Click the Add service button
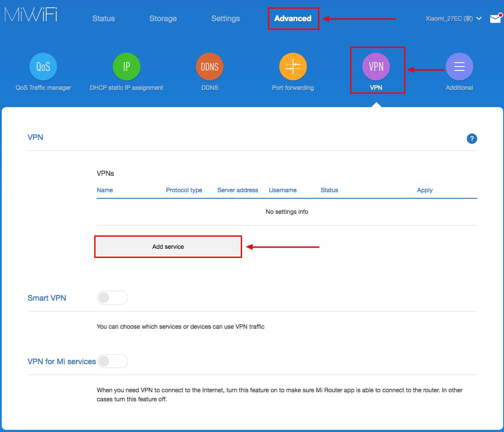This screenshot has width=504, height=432. point(168,246)
